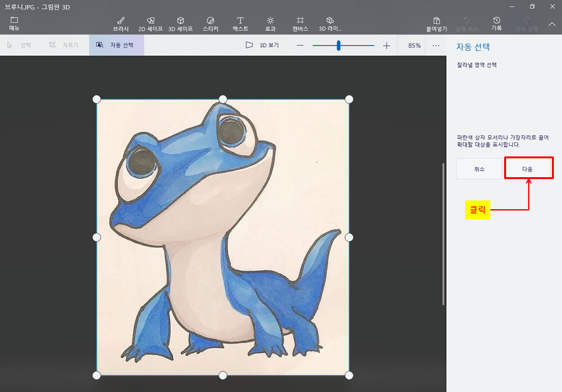The height and width of the screenshot is (392, 562).
Task: Activate 자동 선택 magic select
Action: coord(116,45)
